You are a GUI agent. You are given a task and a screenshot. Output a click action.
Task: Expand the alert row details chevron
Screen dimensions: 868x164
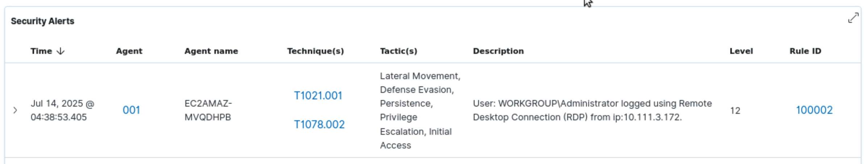[x=15, y=110]
